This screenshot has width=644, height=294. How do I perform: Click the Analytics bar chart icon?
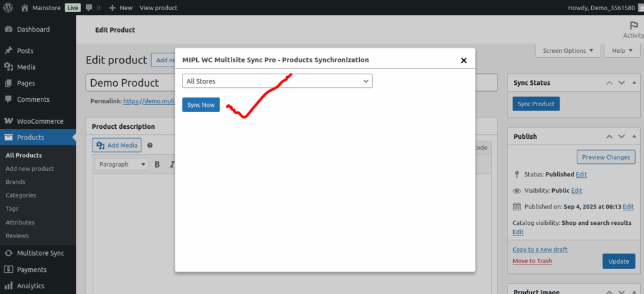point(8,286)
